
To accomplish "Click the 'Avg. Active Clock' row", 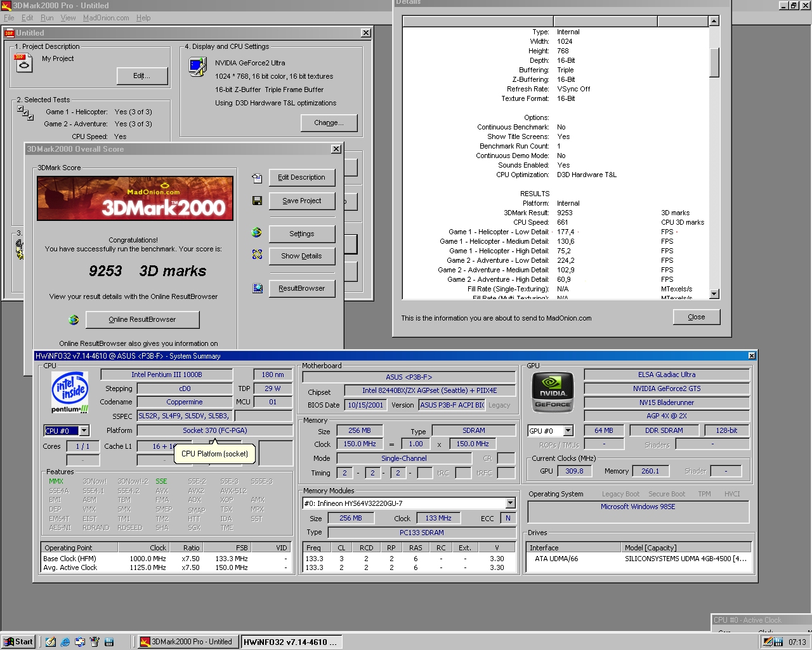I will [166, 567].
